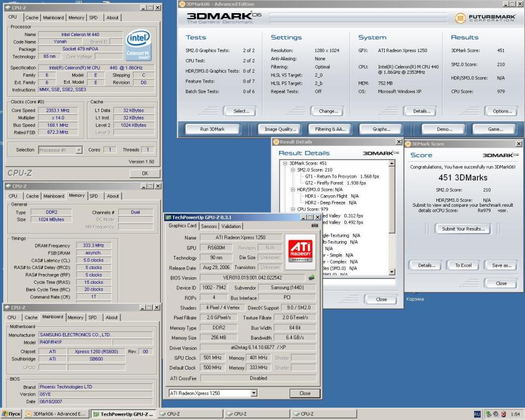The image size is (525, 420).
Task: Select HDR2 - Deep Freeze tree row
Action: pos(331,203)
